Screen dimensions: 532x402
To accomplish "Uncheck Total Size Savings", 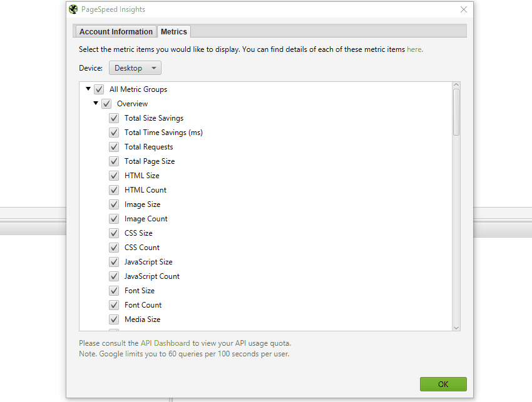I will 114,118.
